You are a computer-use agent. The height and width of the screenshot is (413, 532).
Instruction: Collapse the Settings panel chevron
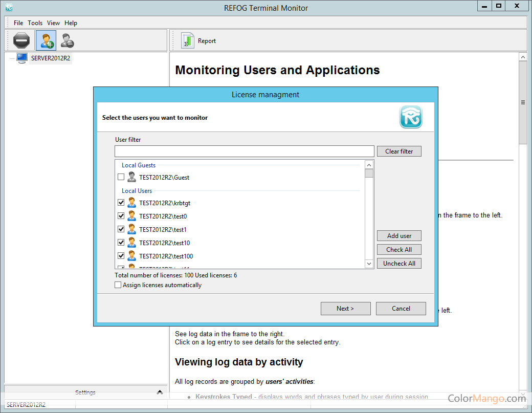(x=160, y=393)
